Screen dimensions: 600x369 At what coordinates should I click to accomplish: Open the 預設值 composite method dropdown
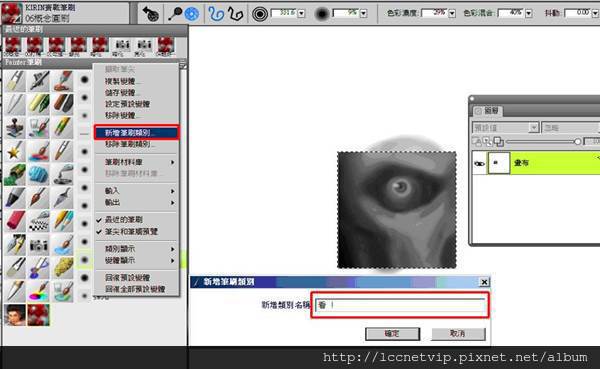pyautogui.click(x=505, y=127)
